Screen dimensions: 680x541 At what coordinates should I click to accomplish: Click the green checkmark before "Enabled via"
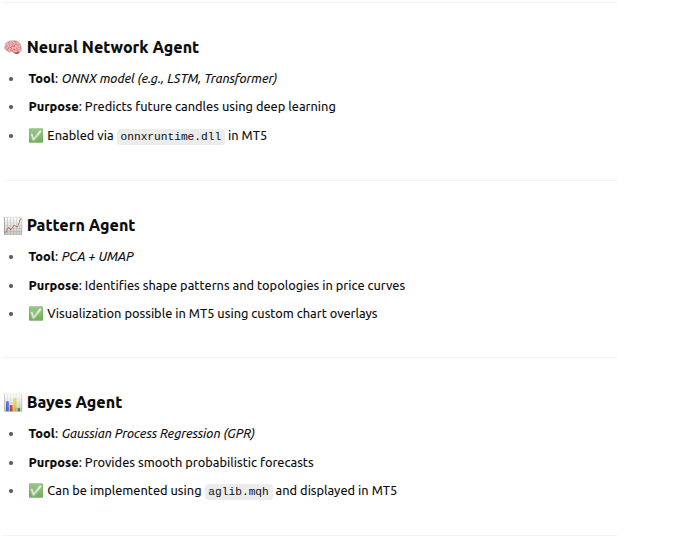[x=36, y=135]
